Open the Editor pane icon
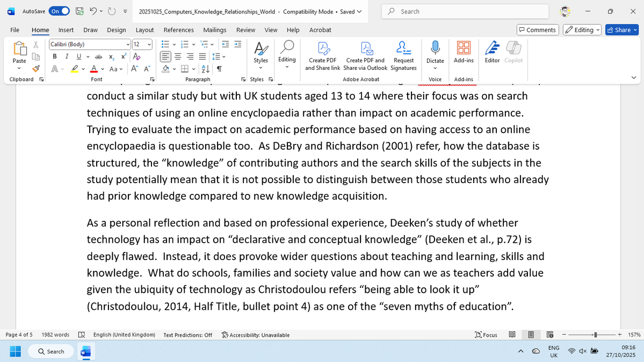Image resolution: width=644 pixels, height=362 pixels. [x=492, y=52]
